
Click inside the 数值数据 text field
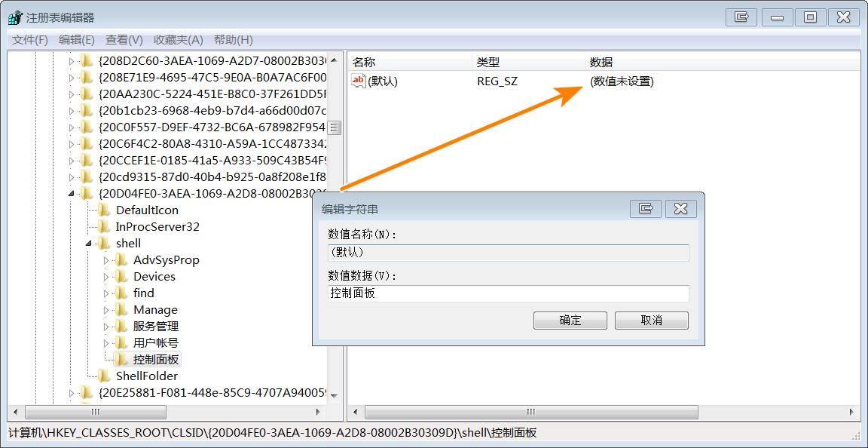[507, 294]
